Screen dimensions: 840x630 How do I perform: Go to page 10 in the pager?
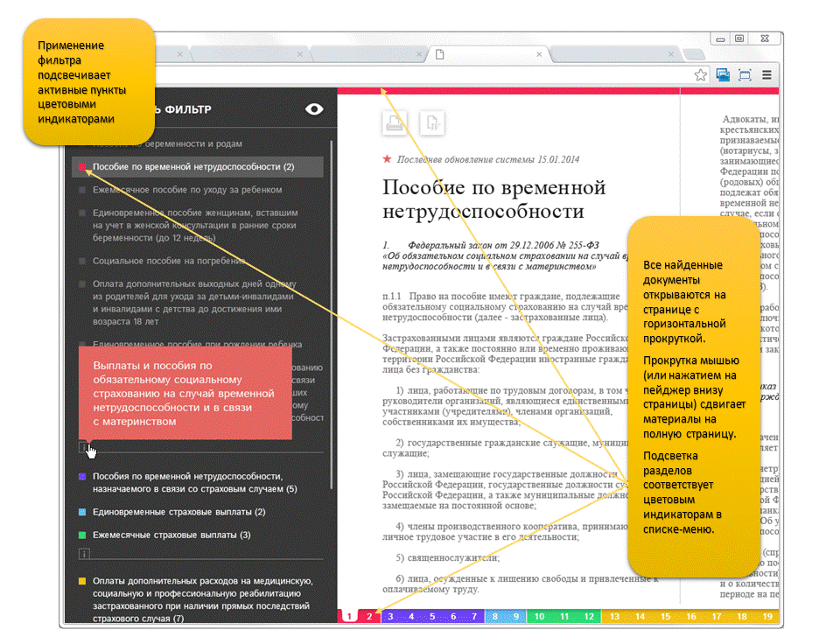coord(540,616)
